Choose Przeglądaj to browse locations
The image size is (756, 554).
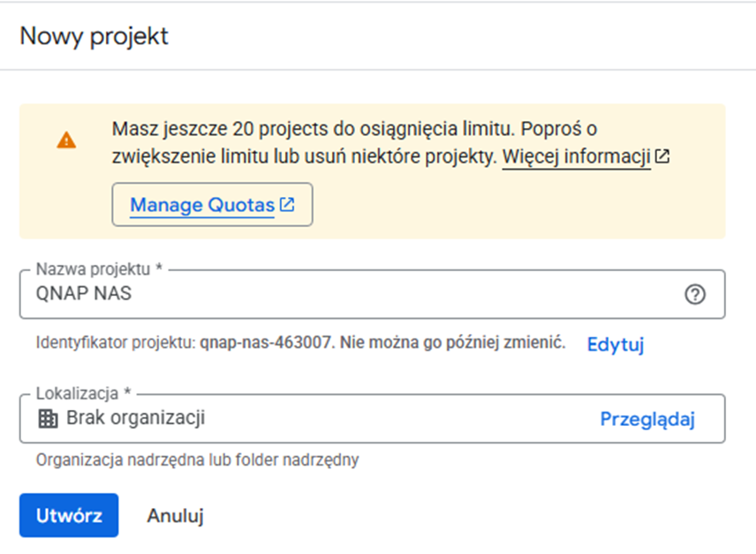(647, 419)
